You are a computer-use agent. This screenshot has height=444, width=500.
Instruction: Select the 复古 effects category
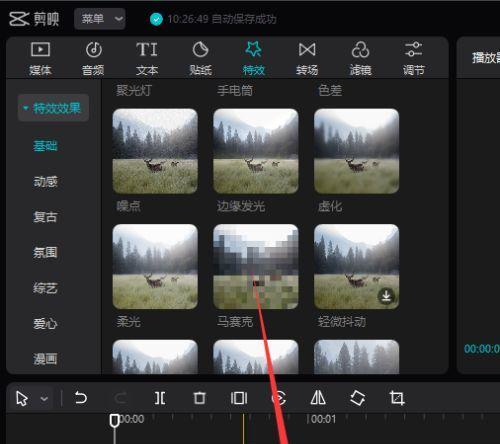pos(45,217)
